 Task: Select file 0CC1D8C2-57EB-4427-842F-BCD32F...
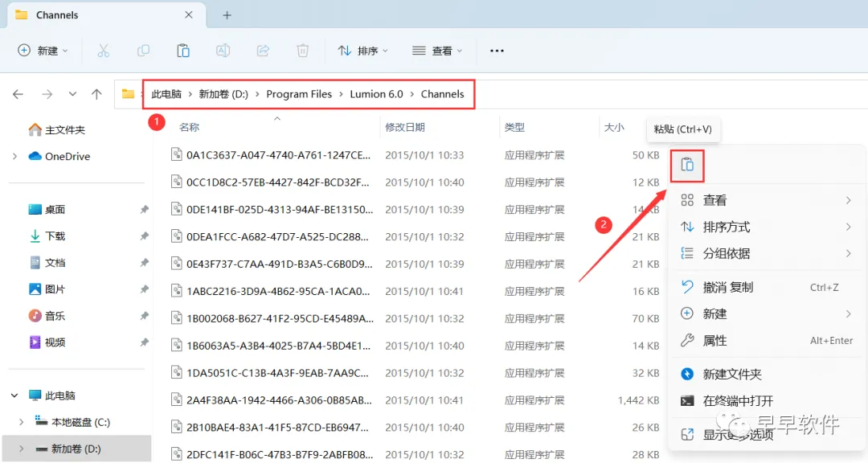278,182
